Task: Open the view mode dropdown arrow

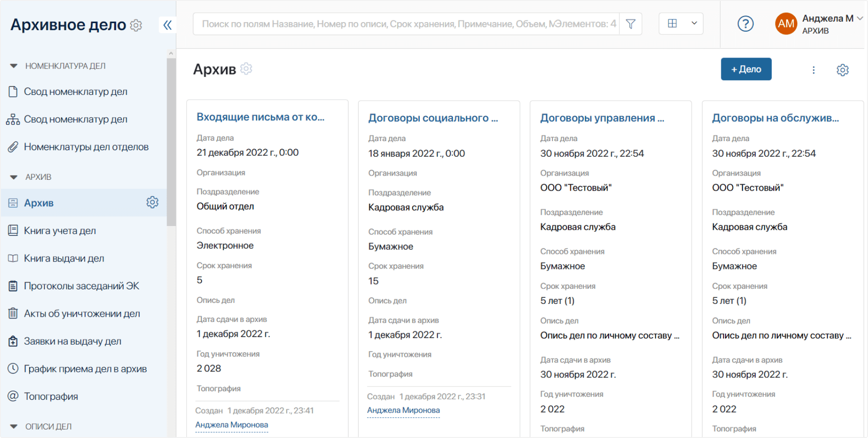Action: click(x=694, y=23)
